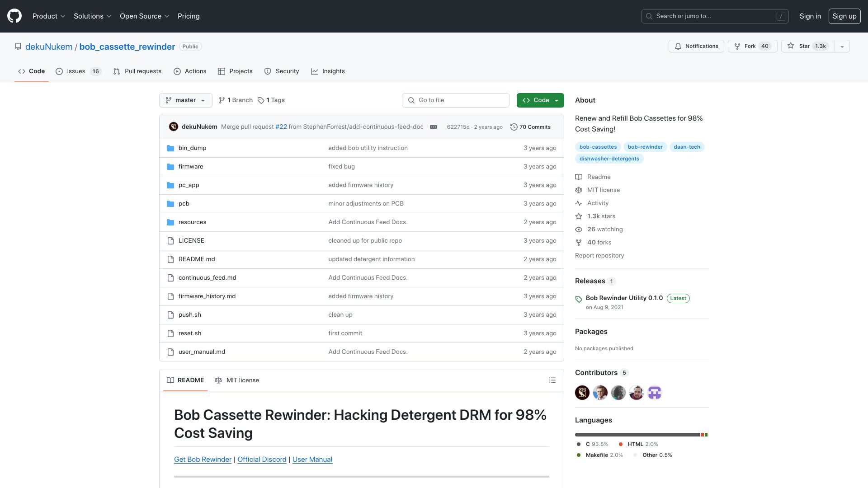Expand the Solutions menu
Image resolution: width=868 pixels, height=488 pixels.
pyautogui.click(x=92, y=16)
